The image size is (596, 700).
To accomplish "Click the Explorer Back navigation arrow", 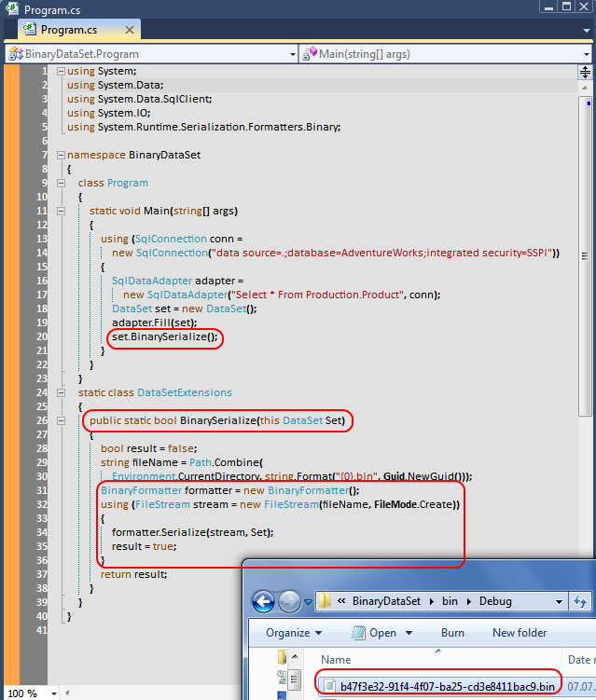I will [264, 600].
